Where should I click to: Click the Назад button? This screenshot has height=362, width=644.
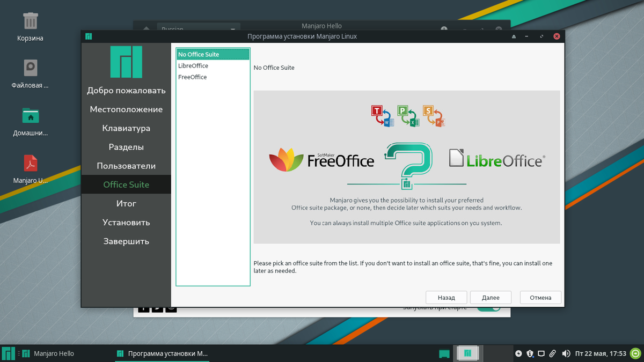(x=446, y=298)
